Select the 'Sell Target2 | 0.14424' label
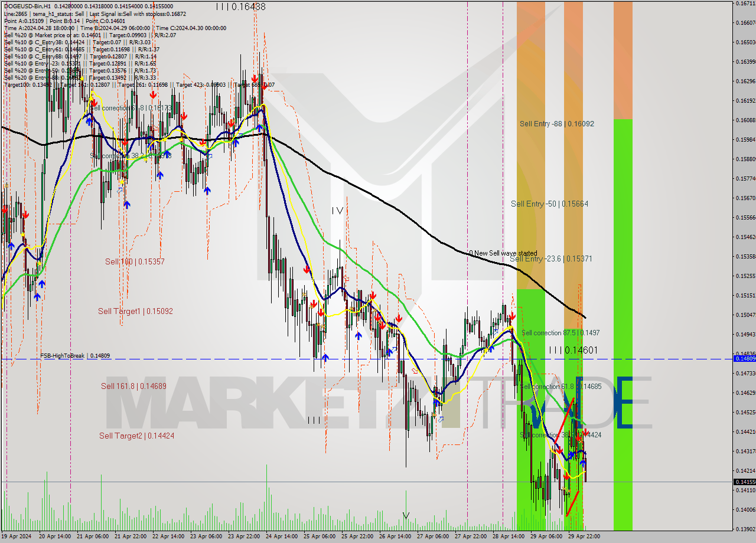Viewport: 756px width, 543px height. tap(136, 436)
